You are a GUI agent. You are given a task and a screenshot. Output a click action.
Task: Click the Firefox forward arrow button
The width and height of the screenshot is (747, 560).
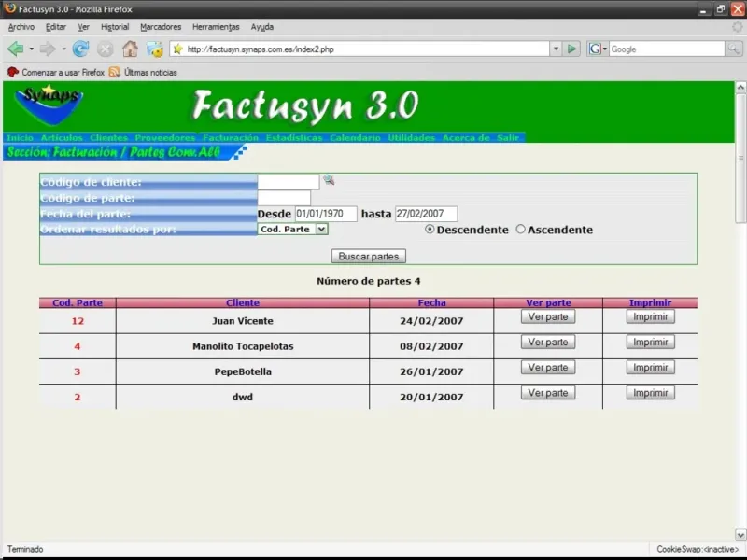click(48, 49)
